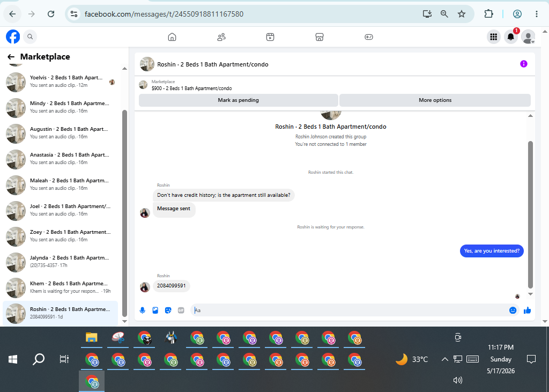
Task: Send a thumbs-up like
Action: click(528, 310)
